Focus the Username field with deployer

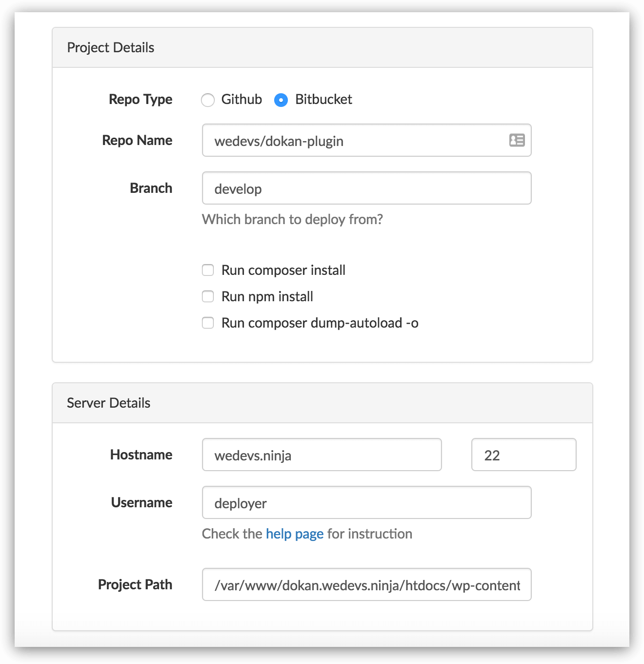point(366,502)
